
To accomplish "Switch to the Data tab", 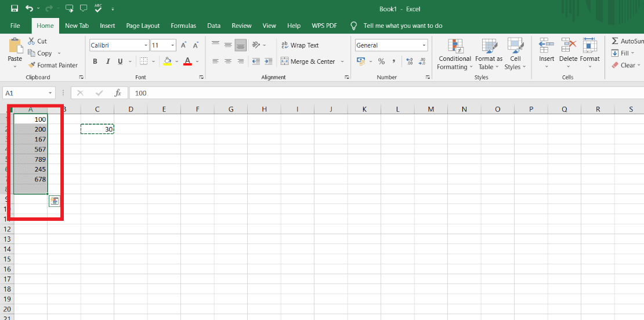I will coord(214,26).
